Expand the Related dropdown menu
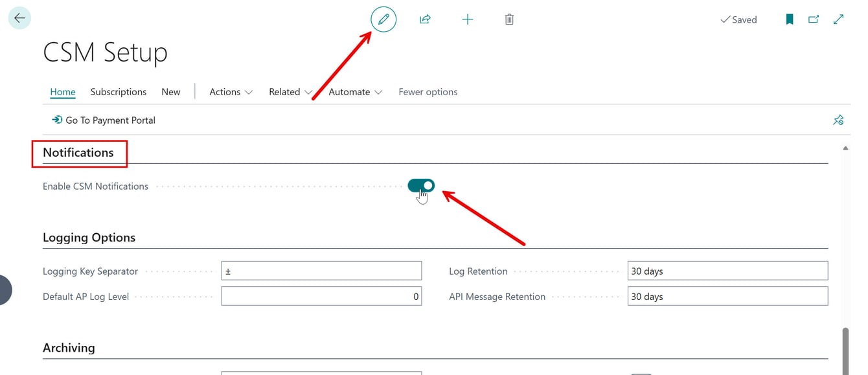868x375 pixels. 290,92
